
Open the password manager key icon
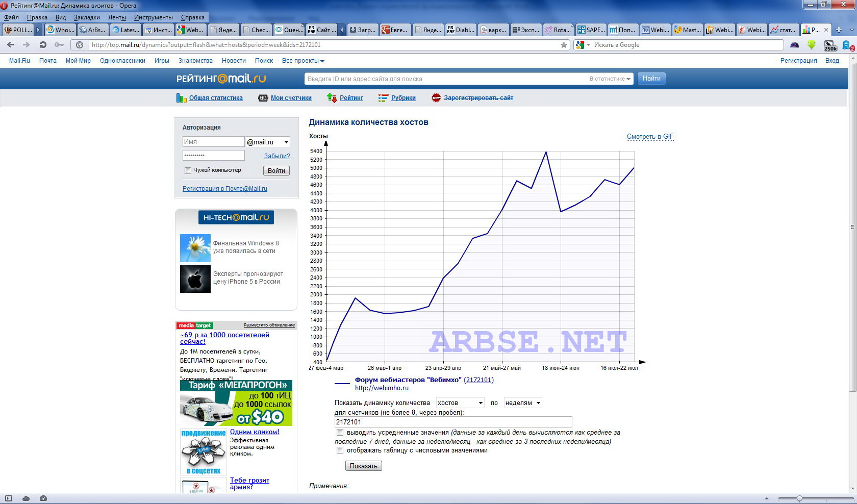click(59, 45)
